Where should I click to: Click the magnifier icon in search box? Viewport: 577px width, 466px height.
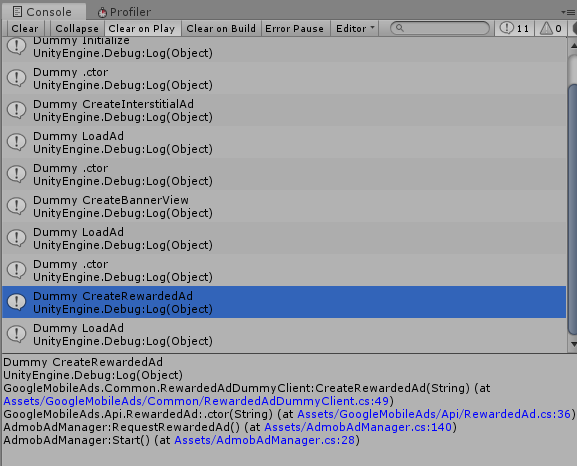[400, 28]
